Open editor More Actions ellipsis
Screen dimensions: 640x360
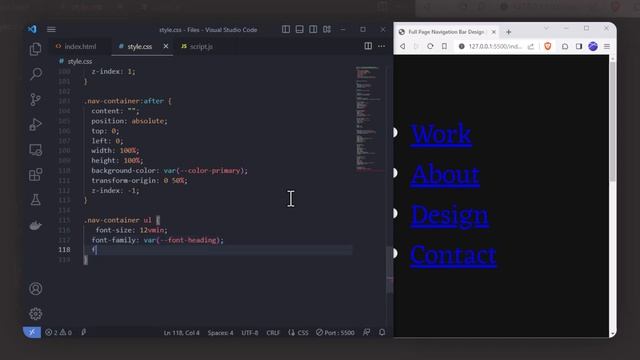pos(382,46)
